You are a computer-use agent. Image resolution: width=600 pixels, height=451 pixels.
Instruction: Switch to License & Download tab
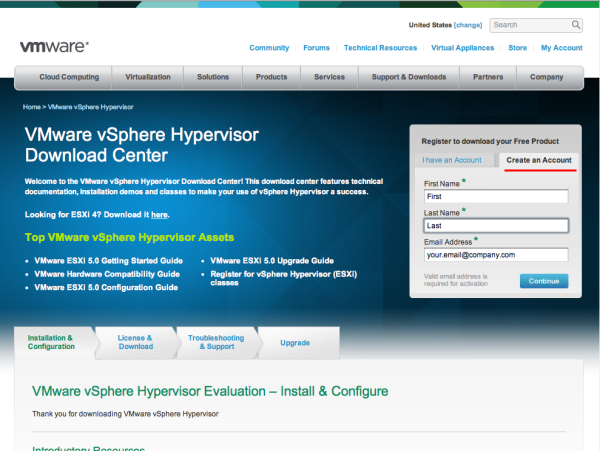coord(136,342)
